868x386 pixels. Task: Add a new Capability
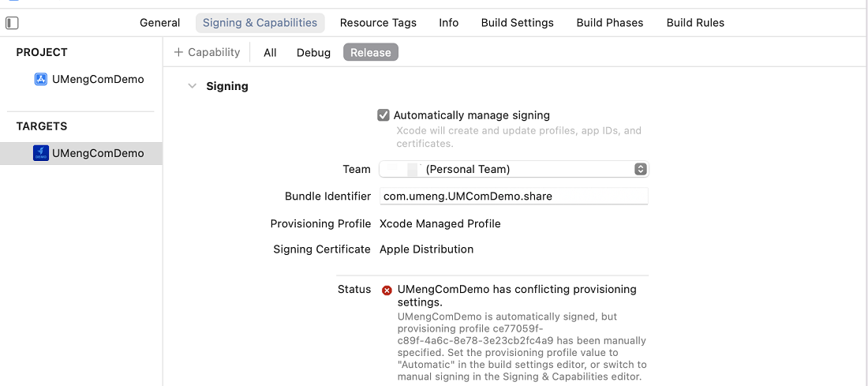207,52
